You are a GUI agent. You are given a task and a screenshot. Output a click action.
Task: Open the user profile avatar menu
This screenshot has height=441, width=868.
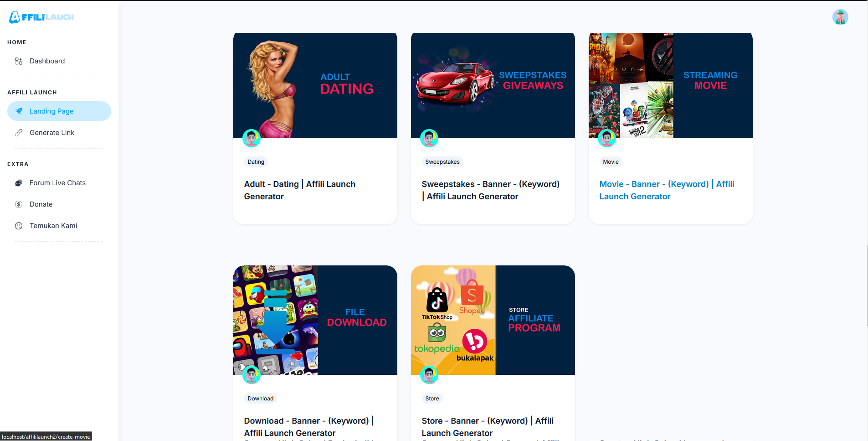tap(840, 17)
